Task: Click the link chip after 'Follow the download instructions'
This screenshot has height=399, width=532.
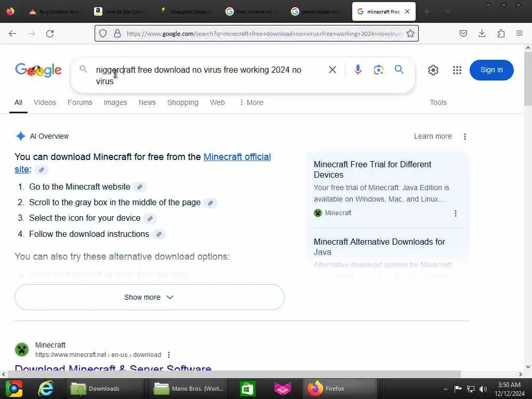Action: click(x=159, y=234)
